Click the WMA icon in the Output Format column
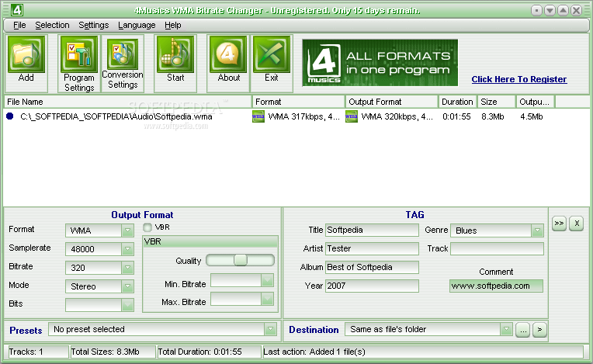This screenshot has height=364, width=593. 352,116
